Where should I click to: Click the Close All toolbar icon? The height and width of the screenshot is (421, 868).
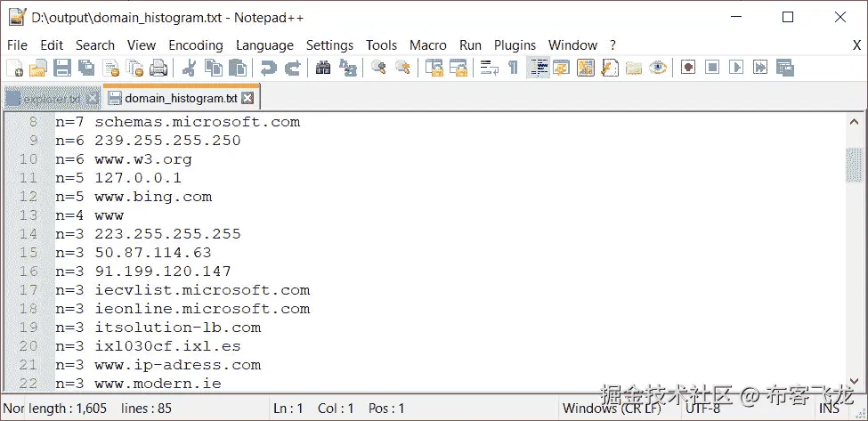[x=134, y=68]
